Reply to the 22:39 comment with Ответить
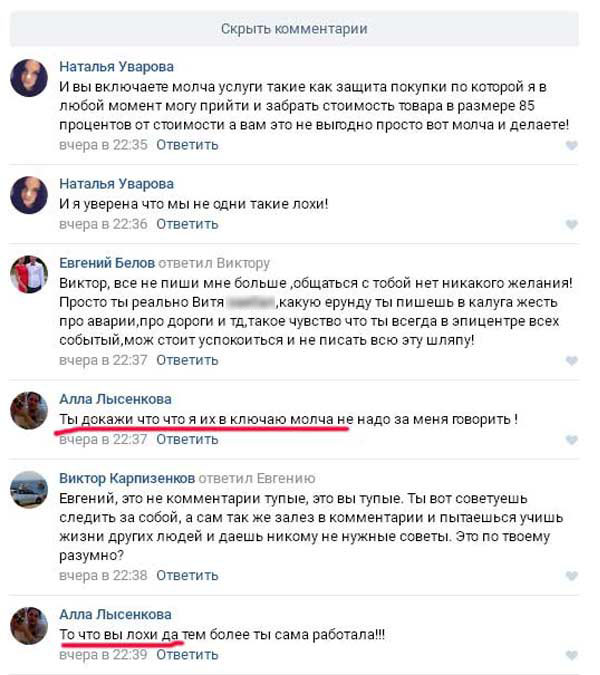 [x=187, y=655]
